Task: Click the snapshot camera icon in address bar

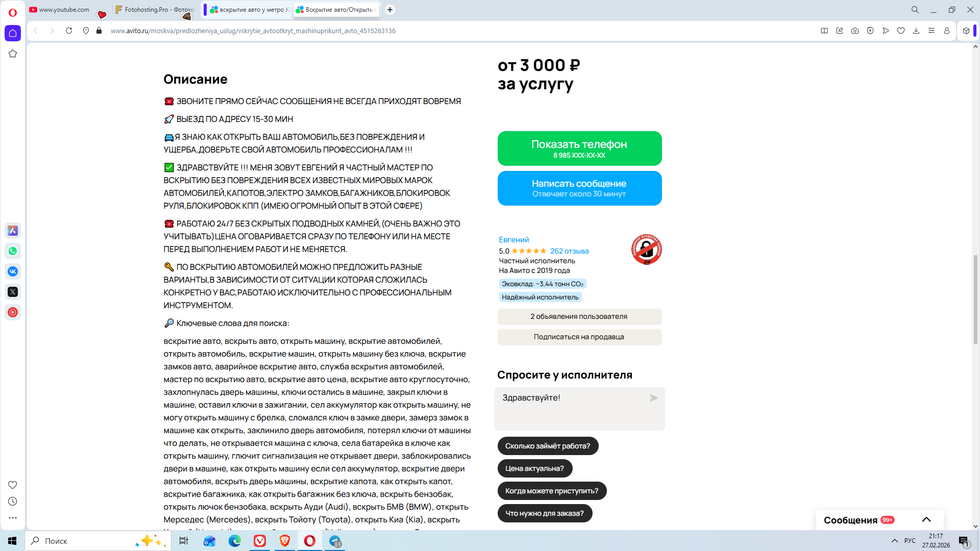Action: coord(855,31)
